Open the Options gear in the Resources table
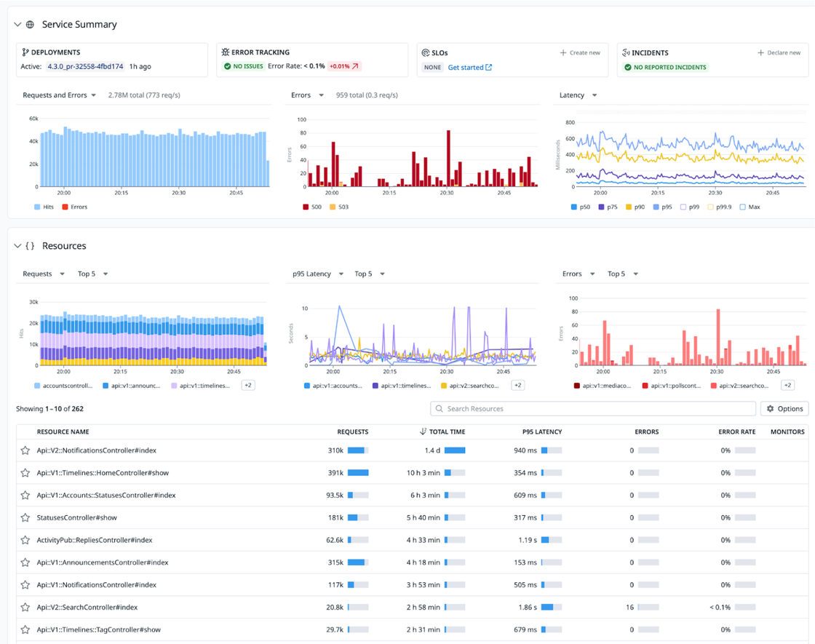Viewport: 815px width, 644px height. (x=784, y=408)
